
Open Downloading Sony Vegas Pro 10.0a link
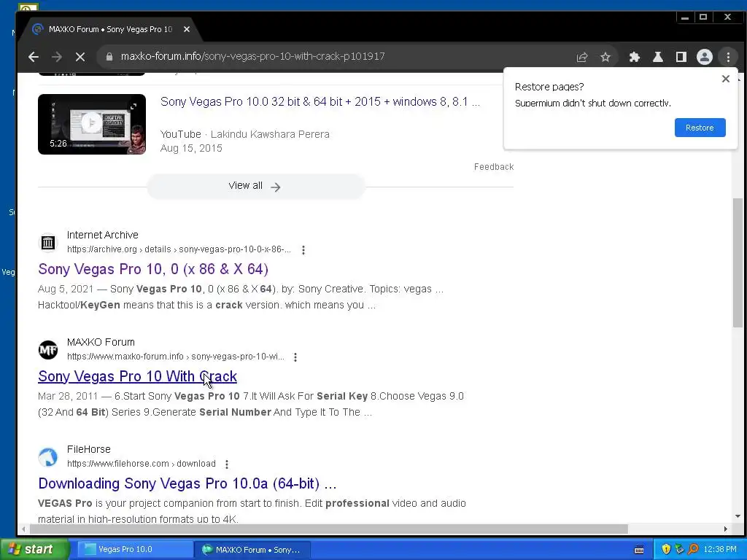pos(187,483)
